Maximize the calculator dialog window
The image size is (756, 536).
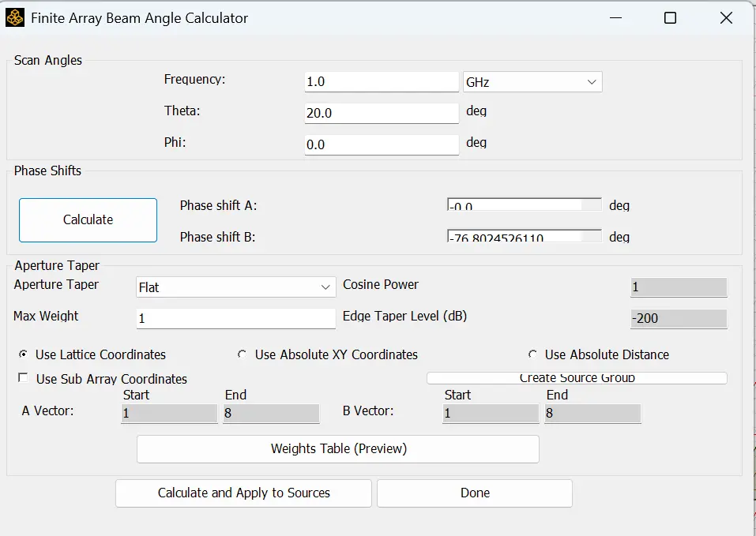(670, 18)
